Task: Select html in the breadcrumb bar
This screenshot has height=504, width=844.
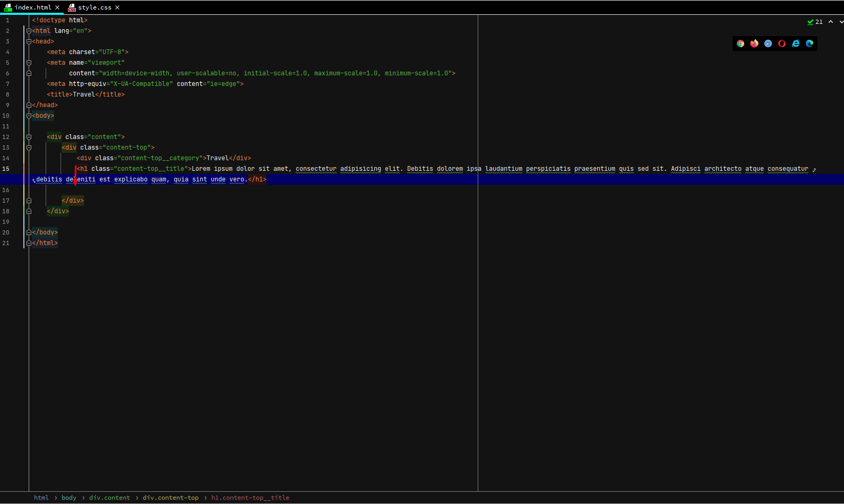Action: click(x=41, y=498)
